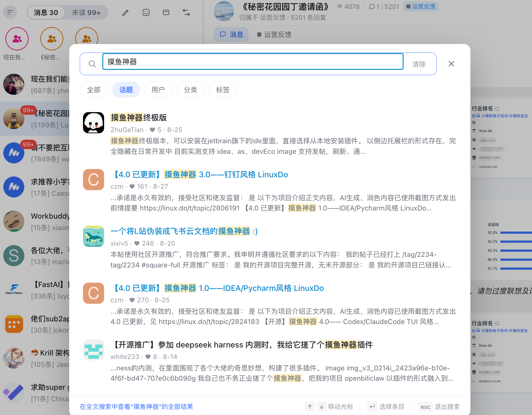Switch to the 未读 99+ toggle
Screen dimensions: 532x415
coord(86,13)
